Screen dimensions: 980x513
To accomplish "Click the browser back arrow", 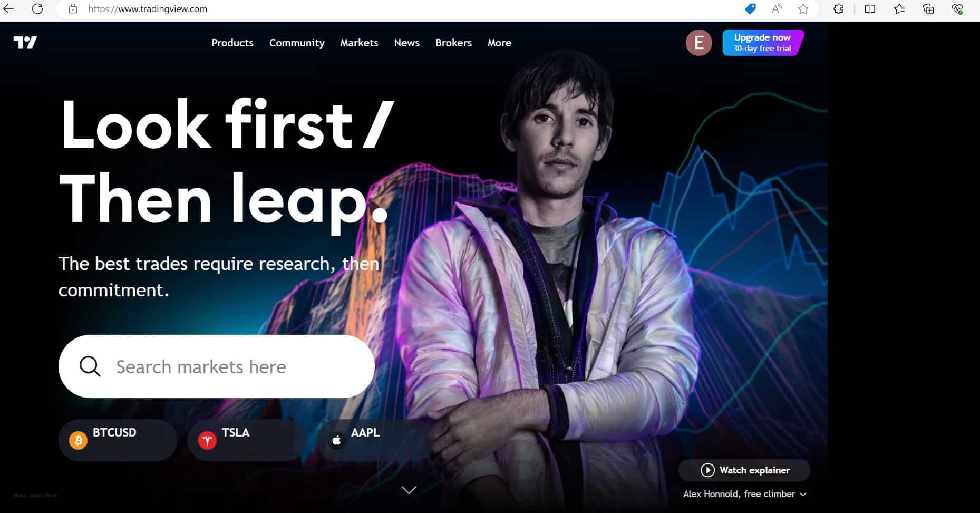I will coord(8,9).
